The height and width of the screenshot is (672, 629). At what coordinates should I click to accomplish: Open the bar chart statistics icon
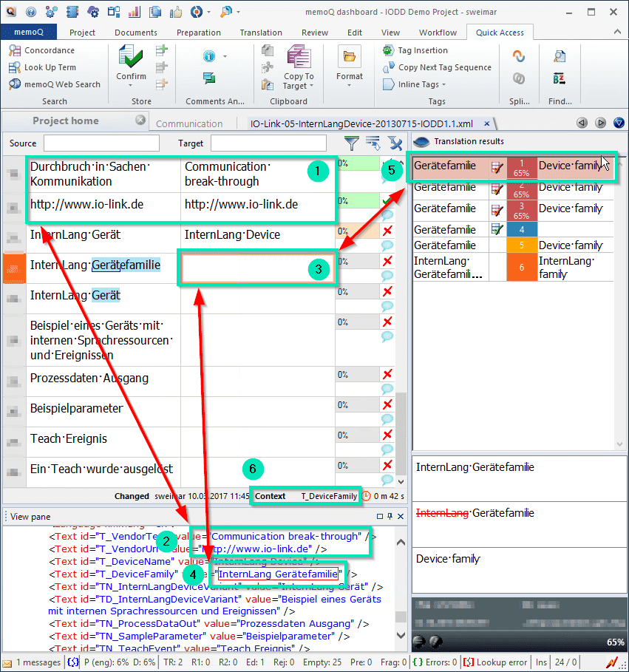[134, 12]
